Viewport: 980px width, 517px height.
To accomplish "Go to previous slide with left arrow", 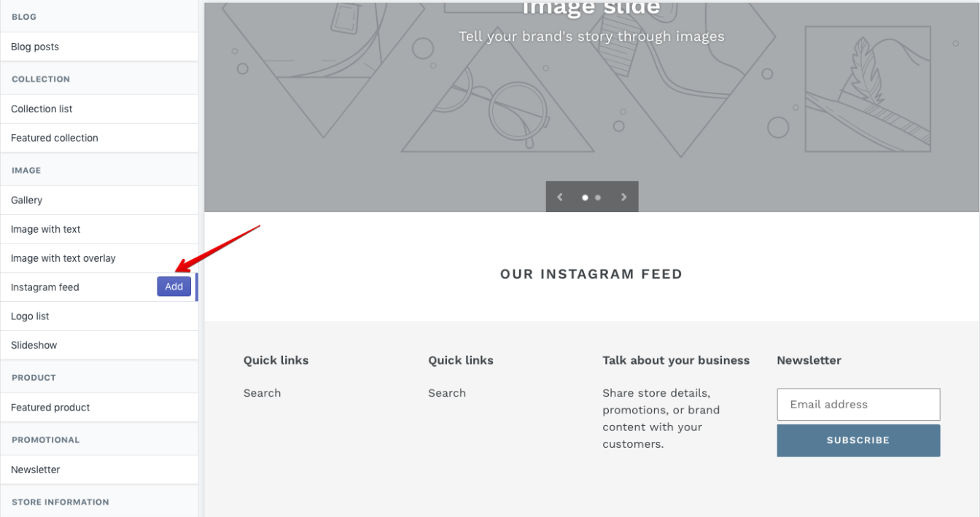I will point(560,197).
